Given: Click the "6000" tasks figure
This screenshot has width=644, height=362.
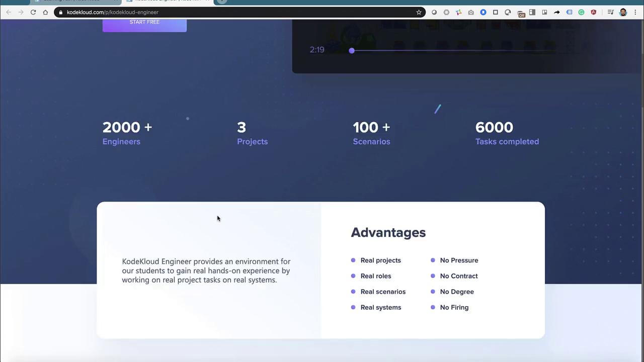Looking at the screenshot, I should click(x=494, y=127).
